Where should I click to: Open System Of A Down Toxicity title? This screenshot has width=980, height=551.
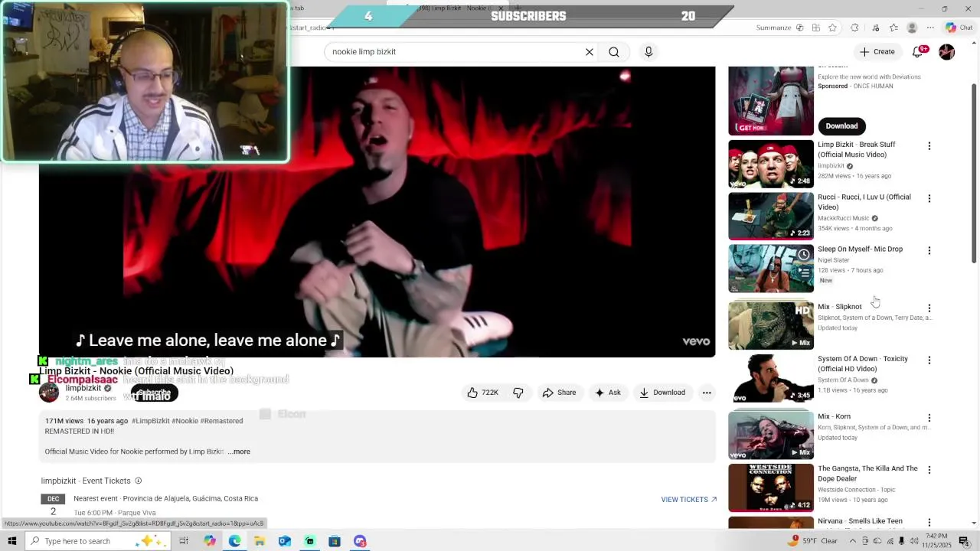tap(863, 364)
